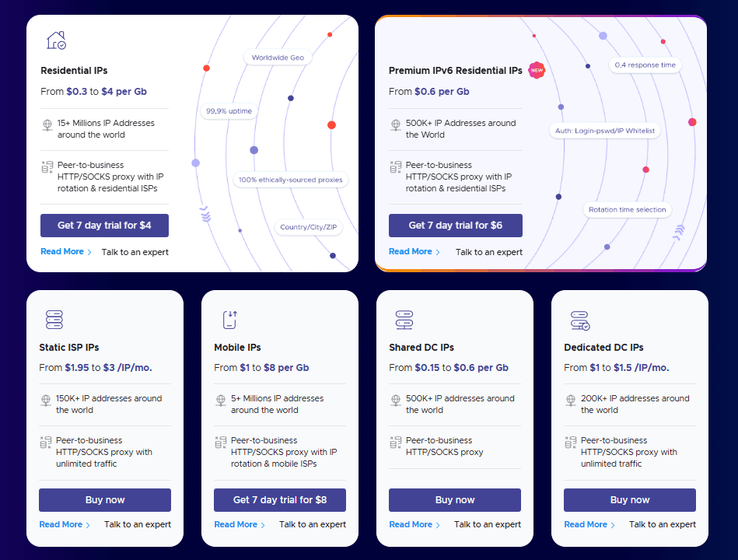The image size is (738, 560).
Task: Click the Worldwide Geo pill label
Action: coord(277,57)
